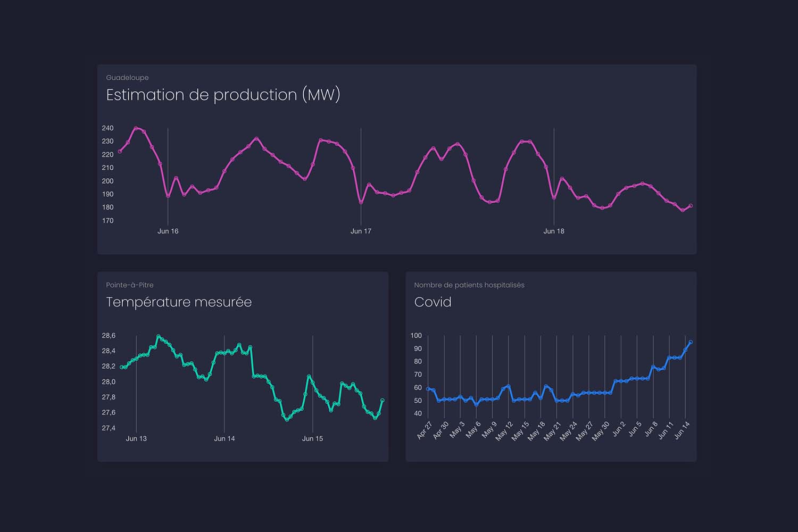Click the final point of green temperature line
This screenshot has height=532, width=798.
pyautogui.click(x=383, y=401)
